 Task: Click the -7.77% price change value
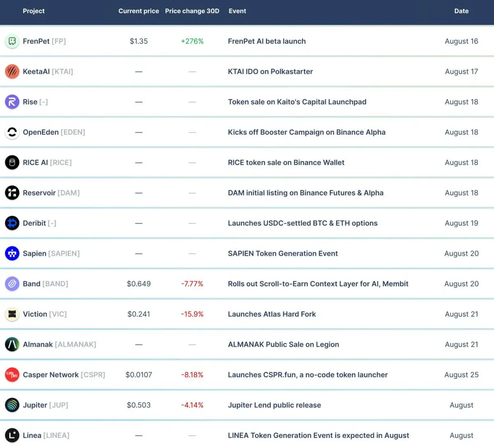192,284
